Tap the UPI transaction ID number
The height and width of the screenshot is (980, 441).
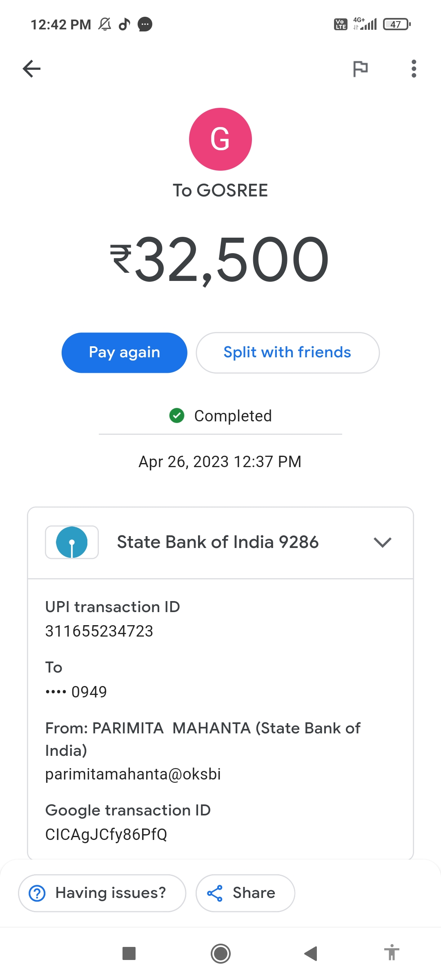click(x=99, y=631)
